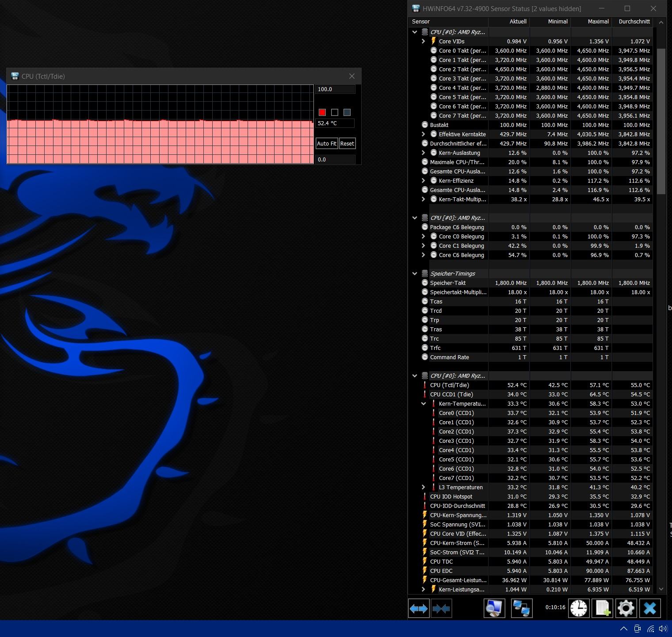
Task: Open the system summary monitor-magnifier icon
Action: click(x=494, y=609)
